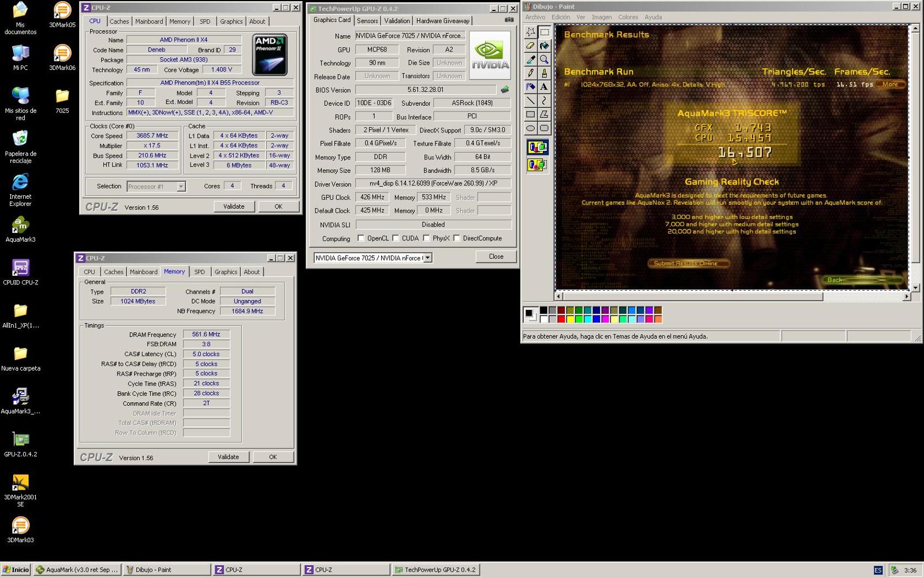Select the Airbrush spray tool
This screenshot has height=578, width=924.
(530, 87)
